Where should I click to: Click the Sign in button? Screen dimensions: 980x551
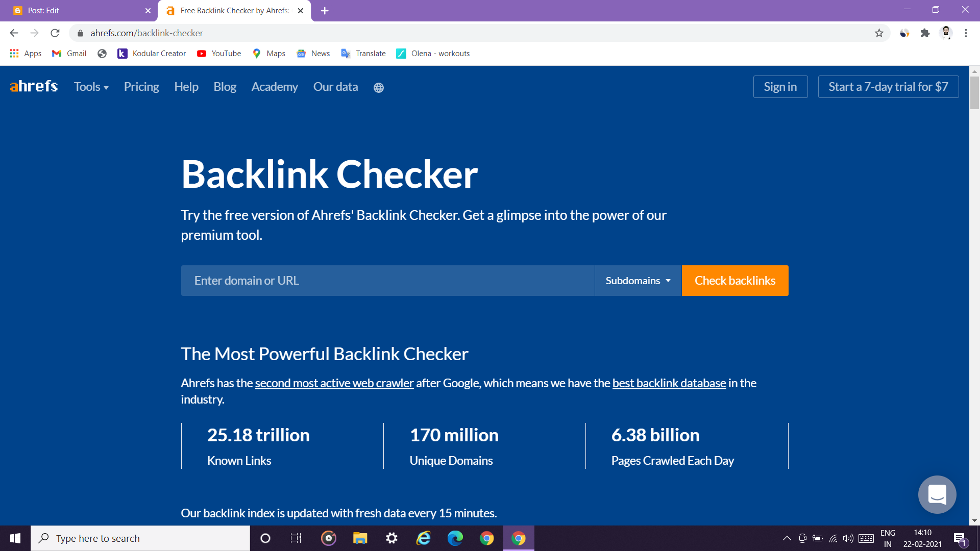[780, 87]
